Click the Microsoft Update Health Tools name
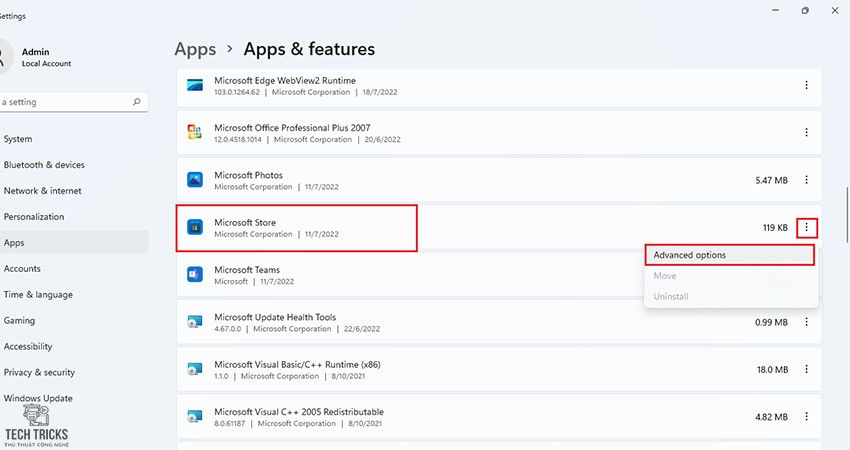The height and width of the screenshot is (450, 850). point(275,317)
